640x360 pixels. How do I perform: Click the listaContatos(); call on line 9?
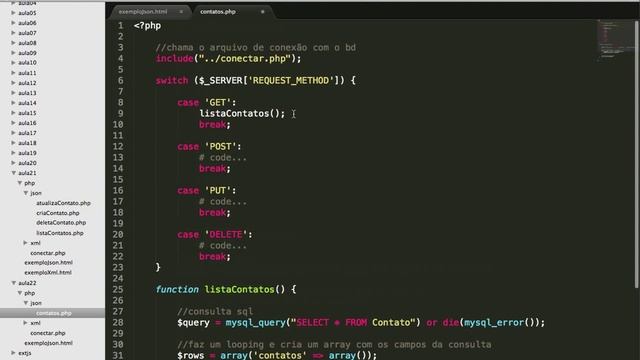point(242,113)
